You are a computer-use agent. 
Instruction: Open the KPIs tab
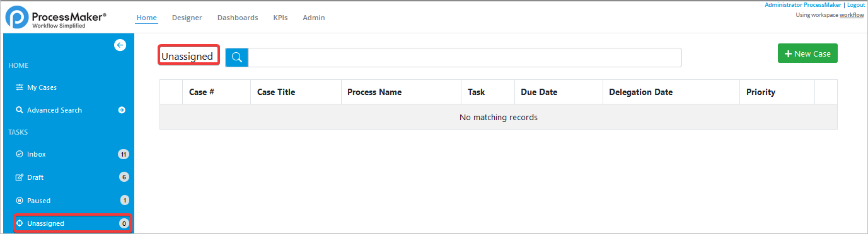point(281,18)
